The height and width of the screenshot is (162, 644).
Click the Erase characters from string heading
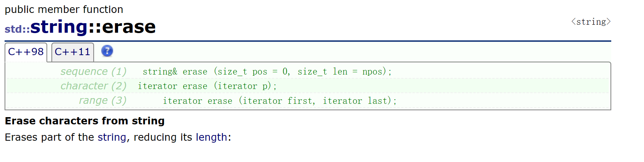coord(85,121)
